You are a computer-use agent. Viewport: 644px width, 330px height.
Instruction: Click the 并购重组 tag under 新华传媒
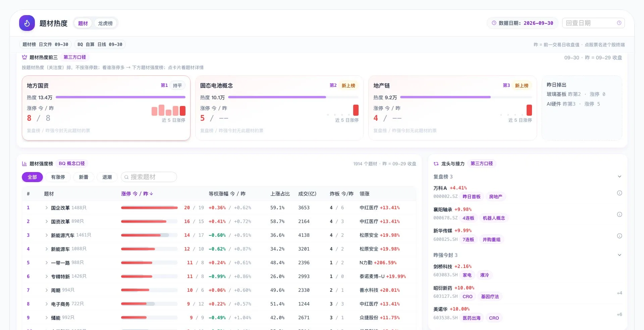pyautogui.click(x=491, y=240)
